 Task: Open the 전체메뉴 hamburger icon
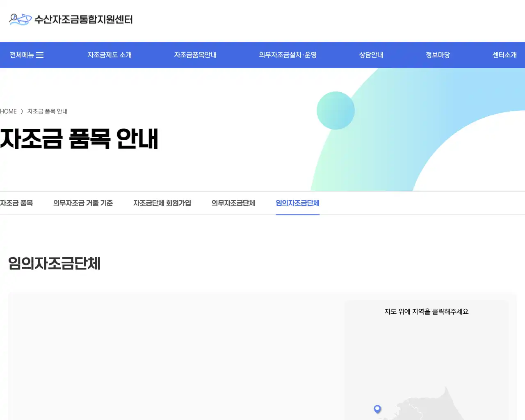tap(40, 55)
